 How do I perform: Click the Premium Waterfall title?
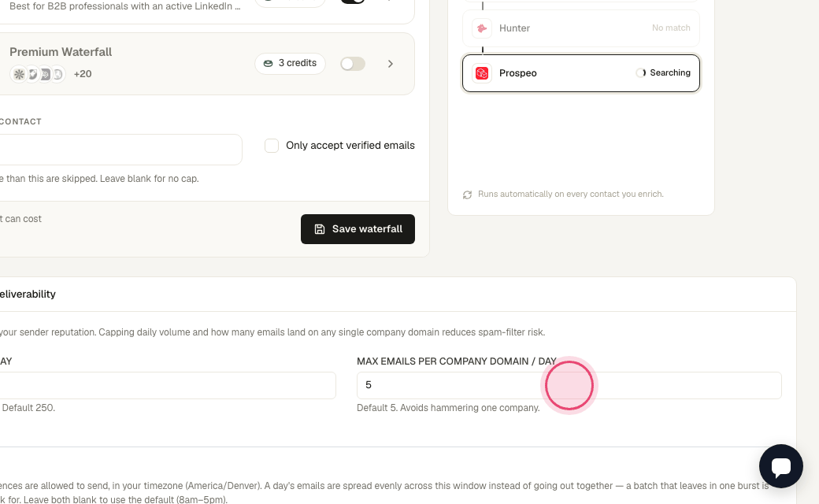(61, 52)
